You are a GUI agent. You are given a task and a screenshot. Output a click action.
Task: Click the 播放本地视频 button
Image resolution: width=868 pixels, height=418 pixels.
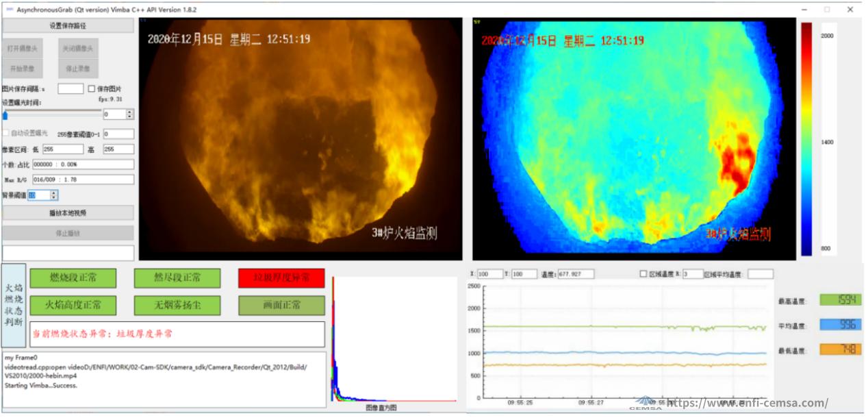tap(68, 213)
